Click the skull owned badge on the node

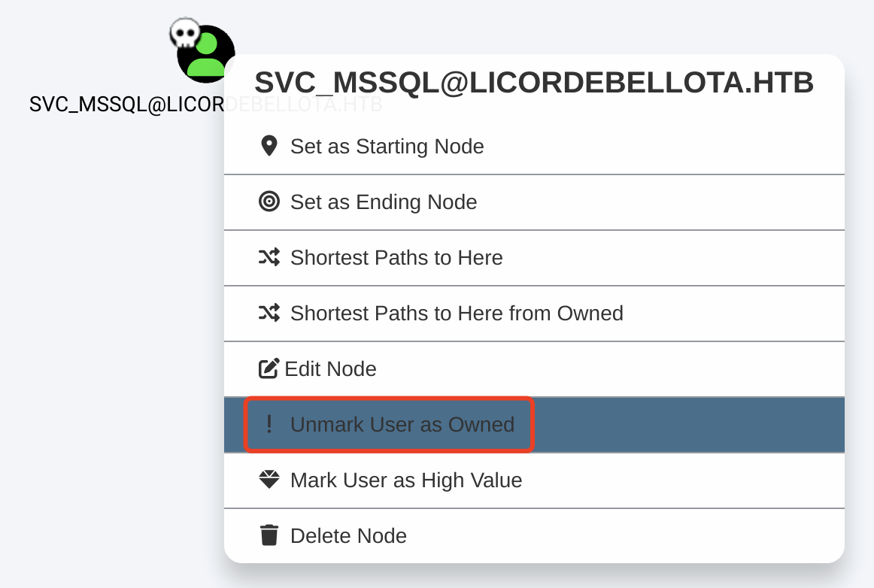(x=184, y=34)
